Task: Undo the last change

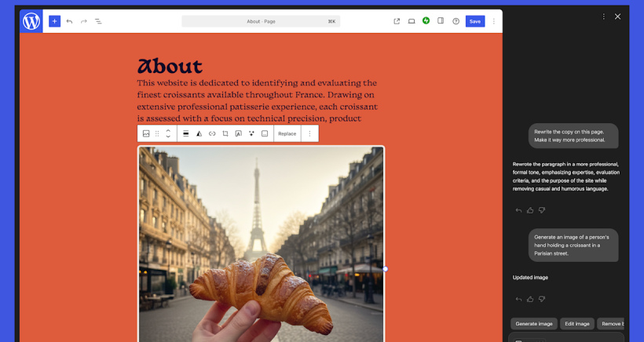Action: pyautogui.click(x=69, y=21)
